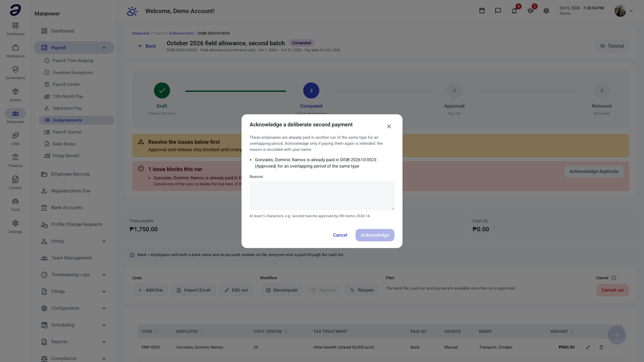644x362 pixels.
Task: Open the calendar icon in header
Action: 482,11
